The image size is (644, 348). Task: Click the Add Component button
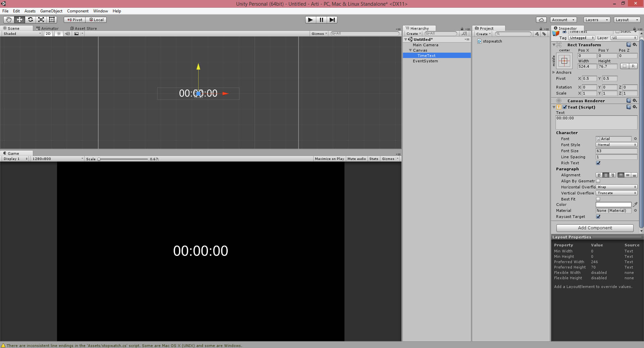pos(595,228)
